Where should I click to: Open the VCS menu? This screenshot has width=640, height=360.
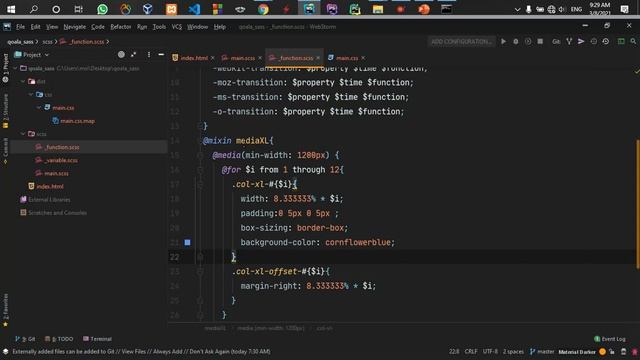tap(176, 27)
